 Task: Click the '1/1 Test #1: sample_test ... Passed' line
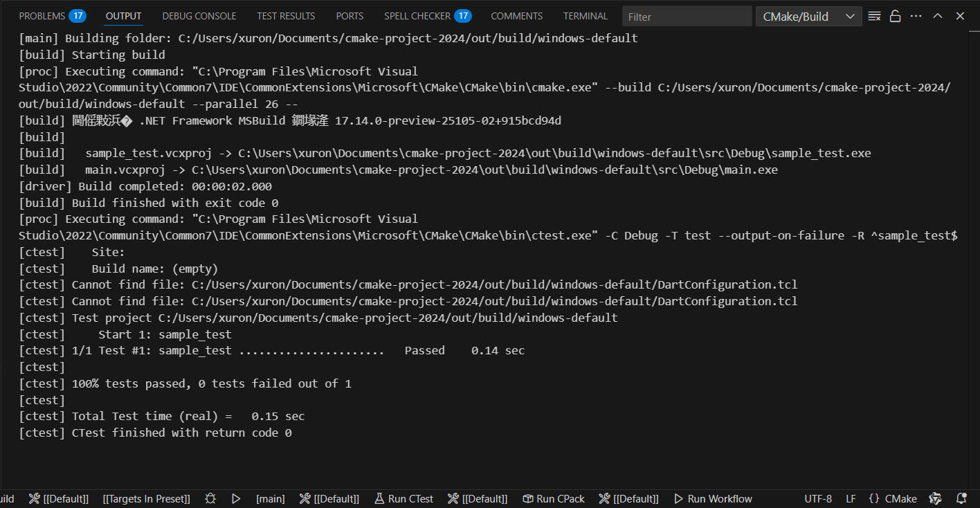(x=272, y=350)
